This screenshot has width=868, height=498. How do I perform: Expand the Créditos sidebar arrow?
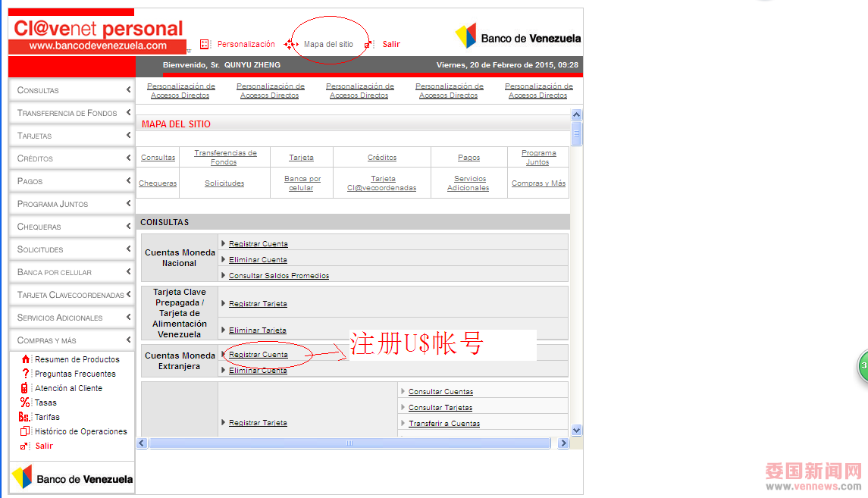coord(128,158)
